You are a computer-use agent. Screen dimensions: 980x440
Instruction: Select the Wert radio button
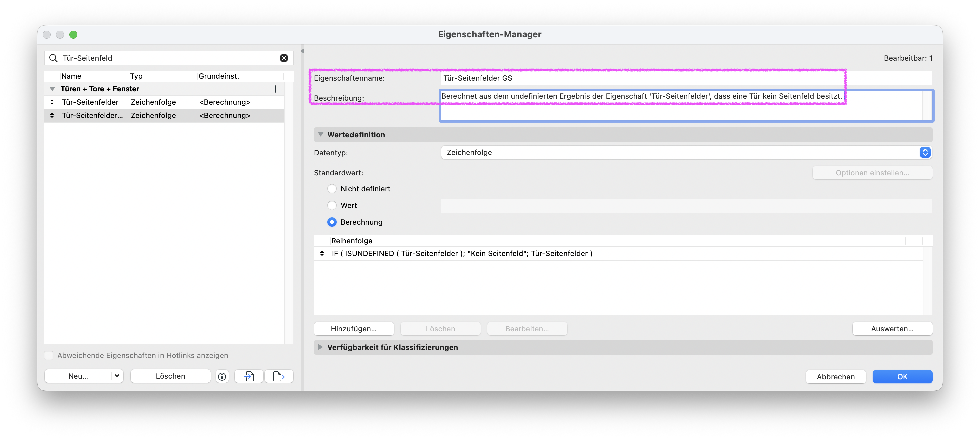pos(332,205)
